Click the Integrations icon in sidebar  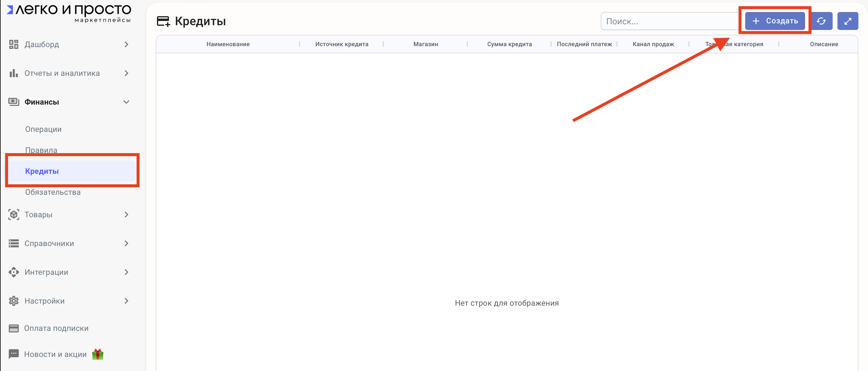13,272
